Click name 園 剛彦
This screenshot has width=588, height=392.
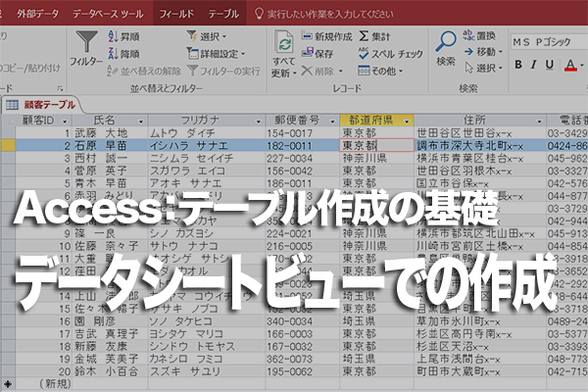[110, 321]
